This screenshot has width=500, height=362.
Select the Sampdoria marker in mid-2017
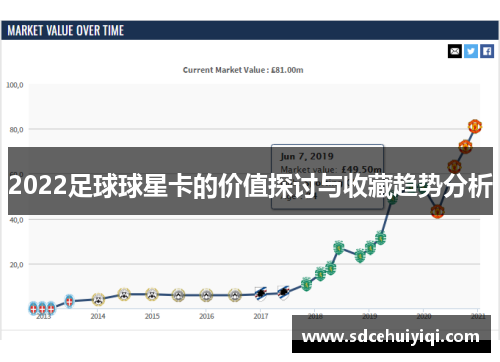283,293
